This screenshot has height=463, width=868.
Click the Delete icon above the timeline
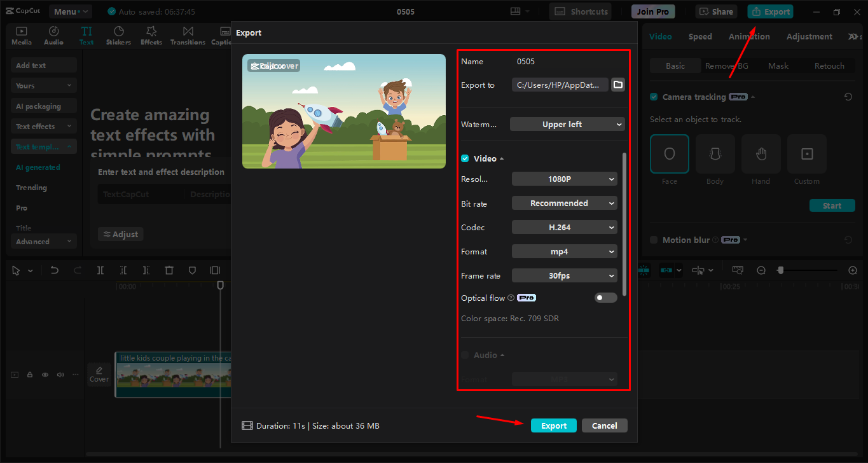click(169, 270)
